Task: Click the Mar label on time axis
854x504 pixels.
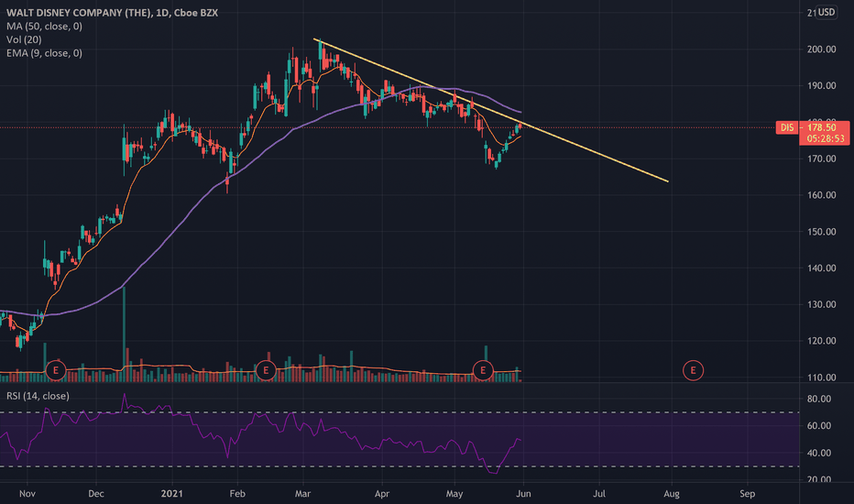Action: 302,494
